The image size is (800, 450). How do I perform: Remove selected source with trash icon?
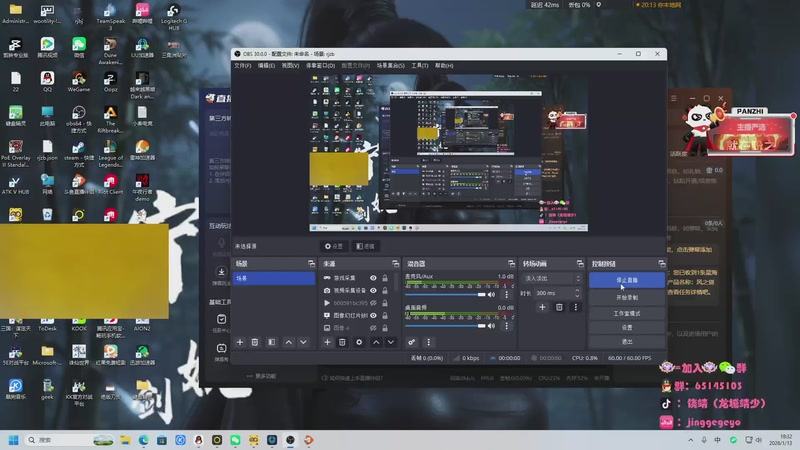click(342, 342)
